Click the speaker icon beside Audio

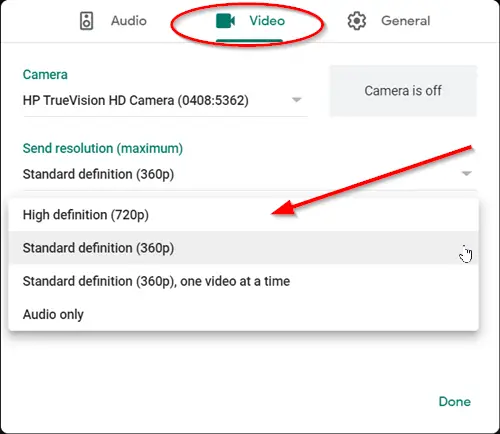pyautogui.click(x=86, y=21)
